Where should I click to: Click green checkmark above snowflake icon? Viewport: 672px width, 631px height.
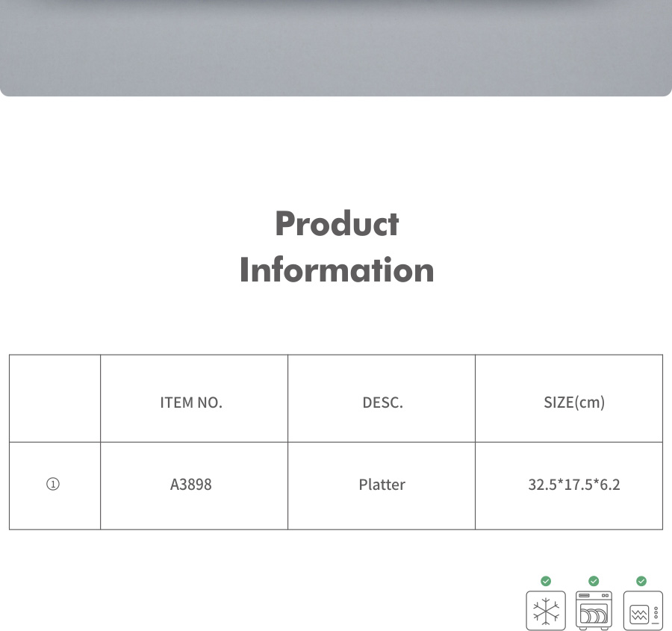(x=546, y=581)
